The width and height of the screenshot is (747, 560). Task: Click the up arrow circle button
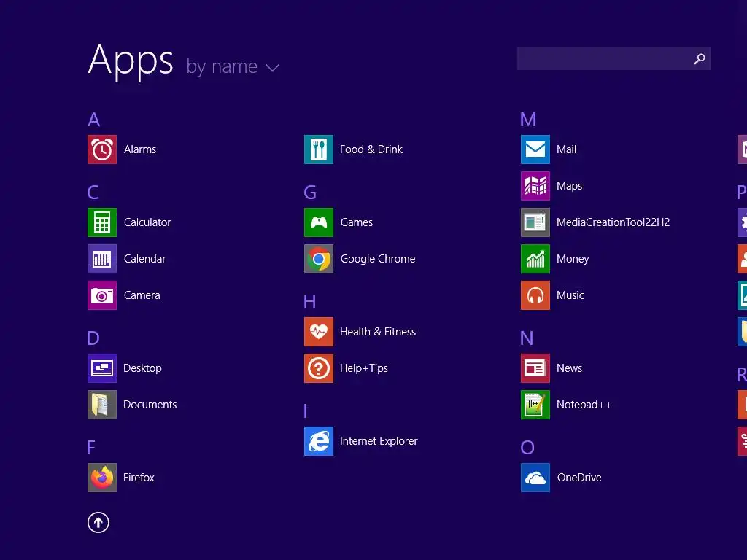(98, 522)
